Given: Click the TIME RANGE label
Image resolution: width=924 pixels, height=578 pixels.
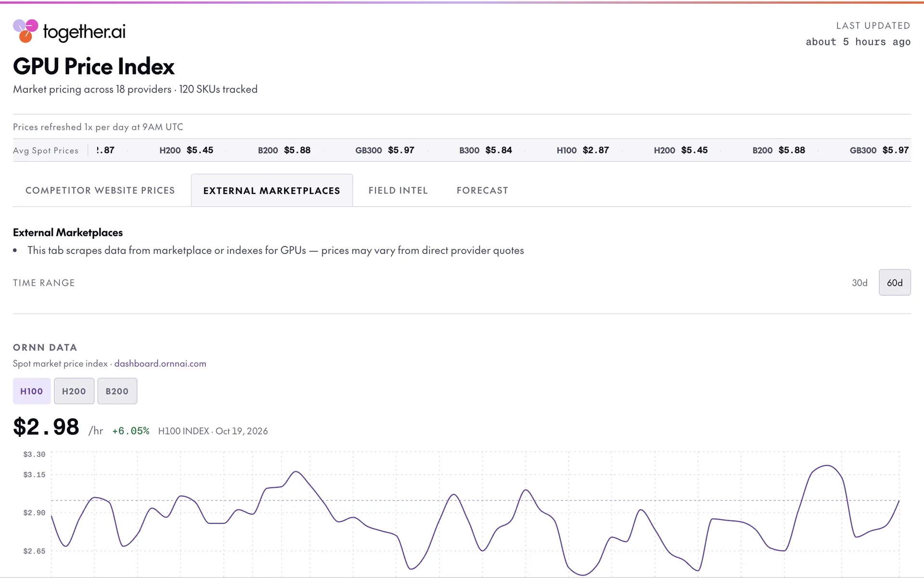Looking at the screenshot, I should 44,283.
